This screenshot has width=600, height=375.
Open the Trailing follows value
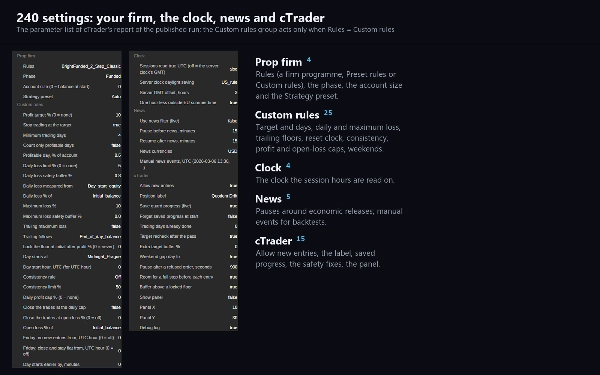tap(100, 236)
